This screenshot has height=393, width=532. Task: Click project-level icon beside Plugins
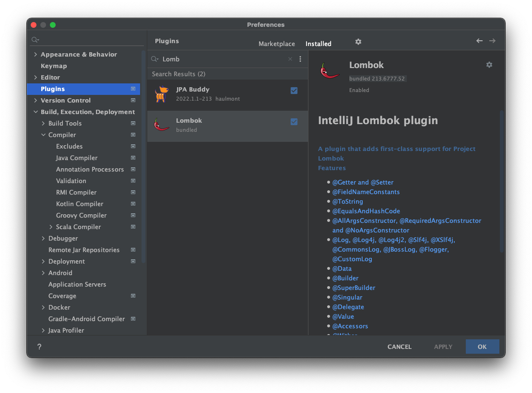click(133, 89)
